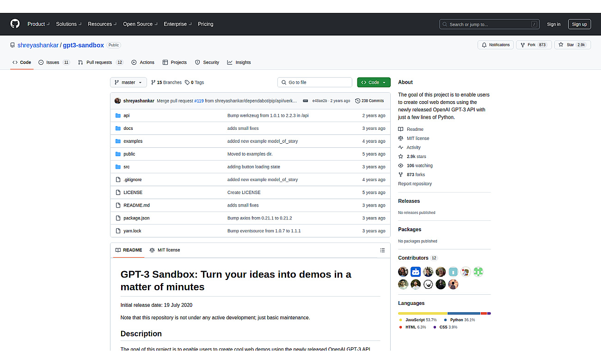The width and height of the screenshot is (601, 364).
Task: Star the repository
Action: click(572, 45)
